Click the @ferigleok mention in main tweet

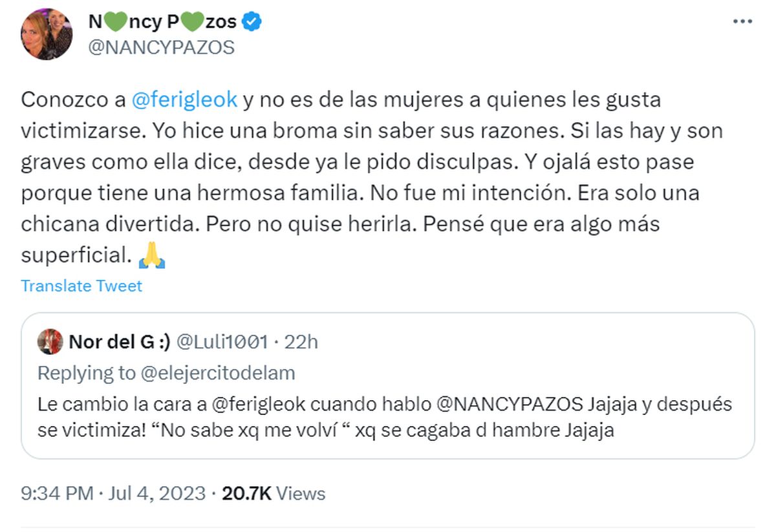[184, 100]
